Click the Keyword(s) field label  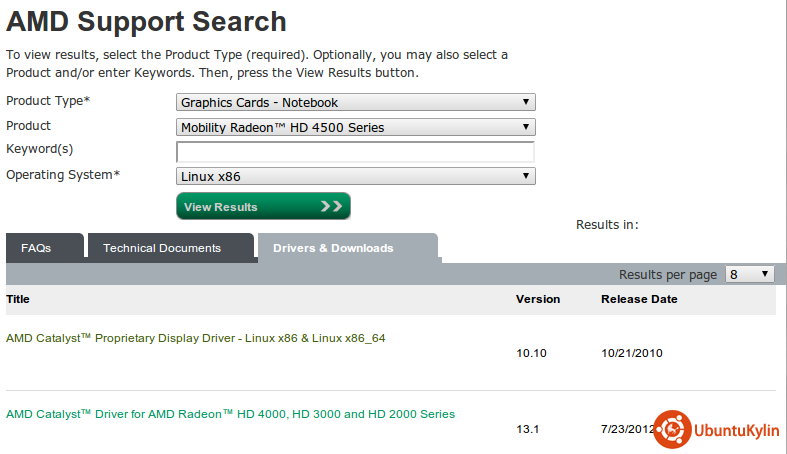point(40,149)
